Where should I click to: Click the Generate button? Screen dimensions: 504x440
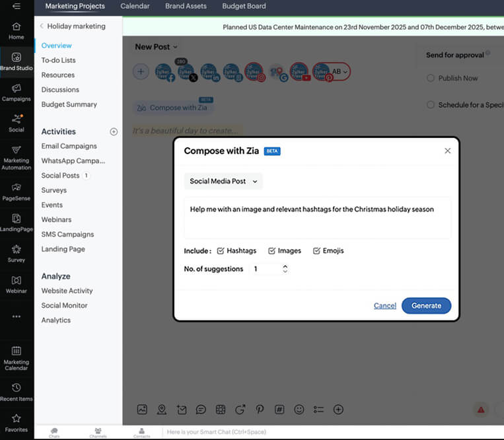point(426,305)
